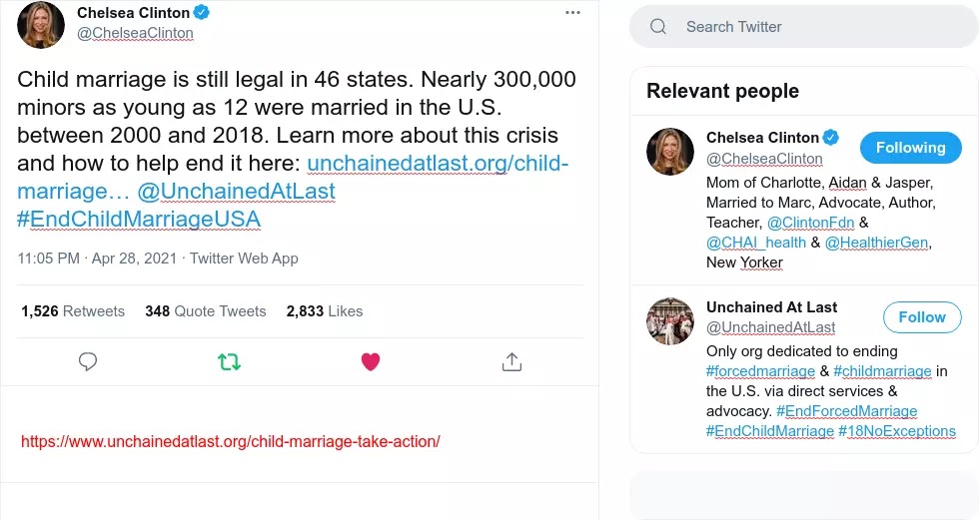Click the share tweet icon
The width and height of the screenshot is (980, 520).
pyautogui.click(x=511, y=361)
